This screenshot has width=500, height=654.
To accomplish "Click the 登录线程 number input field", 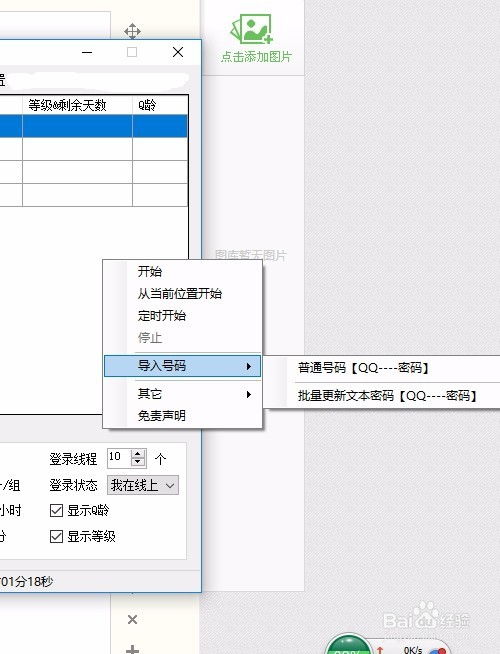I will click(x=119, y=458).
